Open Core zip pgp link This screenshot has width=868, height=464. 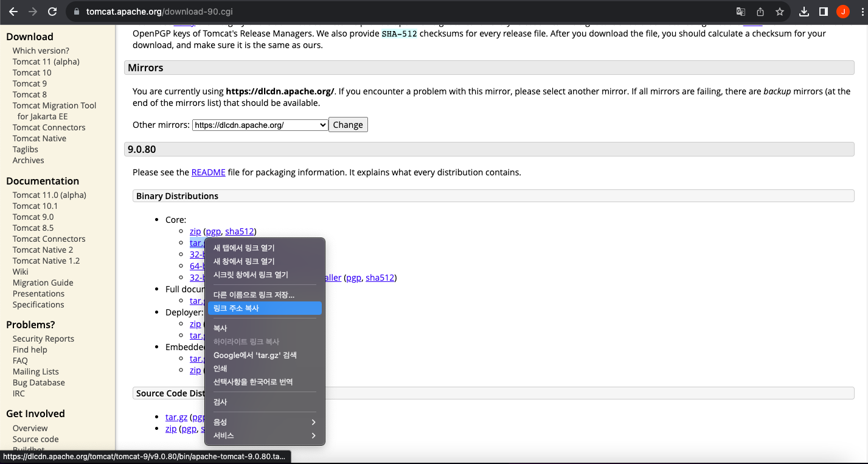pyautogui.click(x=213, y=231)
